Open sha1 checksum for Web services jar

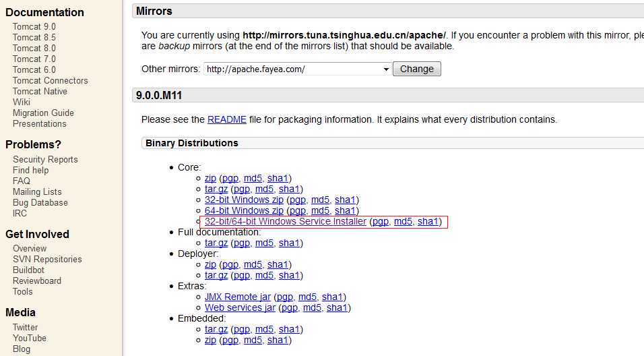click(337, 307)
